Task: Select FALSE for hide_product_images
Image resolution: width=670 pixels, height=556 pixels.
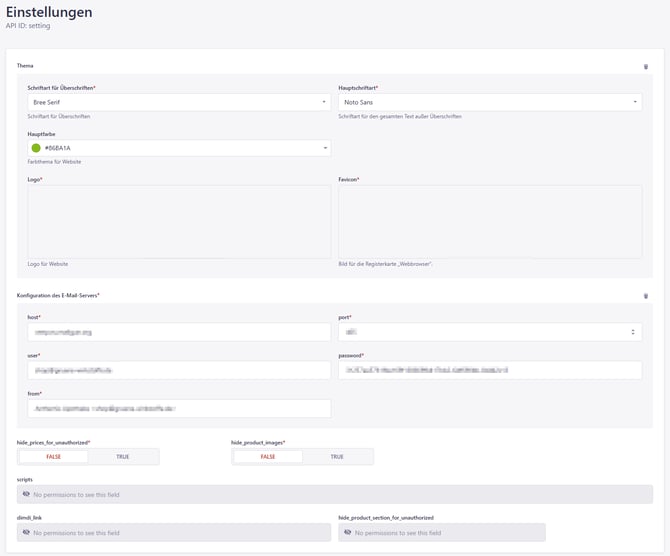Action: coord(268,457)
